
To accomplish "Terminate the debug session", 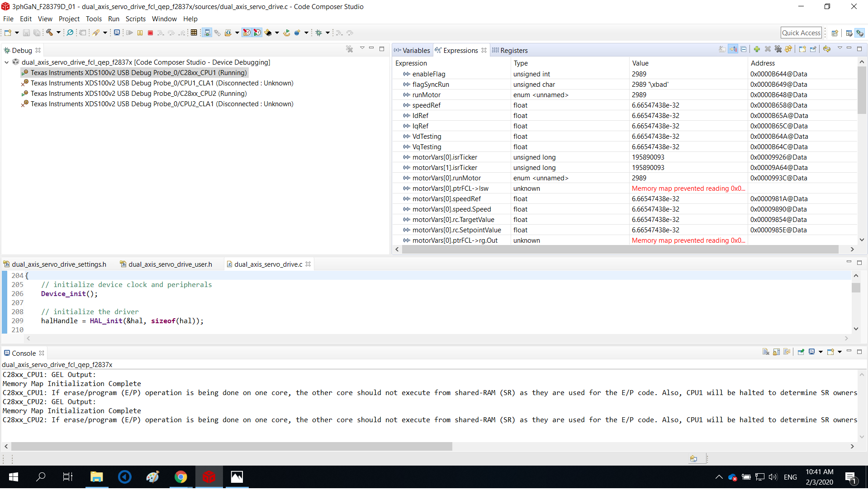I will point(150,33).
